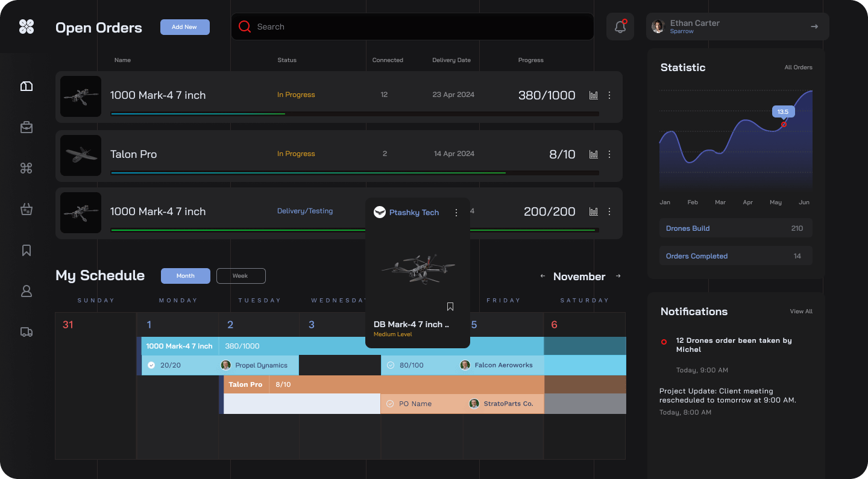Viewport: 868px width, 479px height.
Task: Toggle the 80/100 Falcon Aeroworks checkmark
Action: 390,365
